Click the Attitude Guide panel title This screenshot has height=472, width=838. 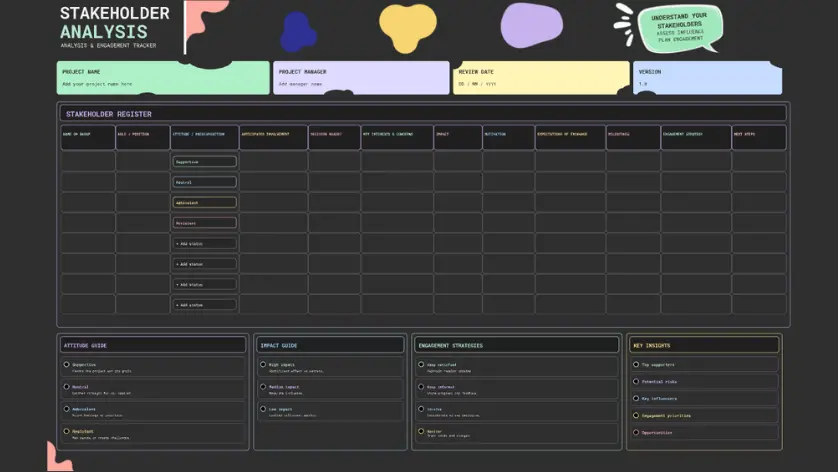[x=86, y=346]
